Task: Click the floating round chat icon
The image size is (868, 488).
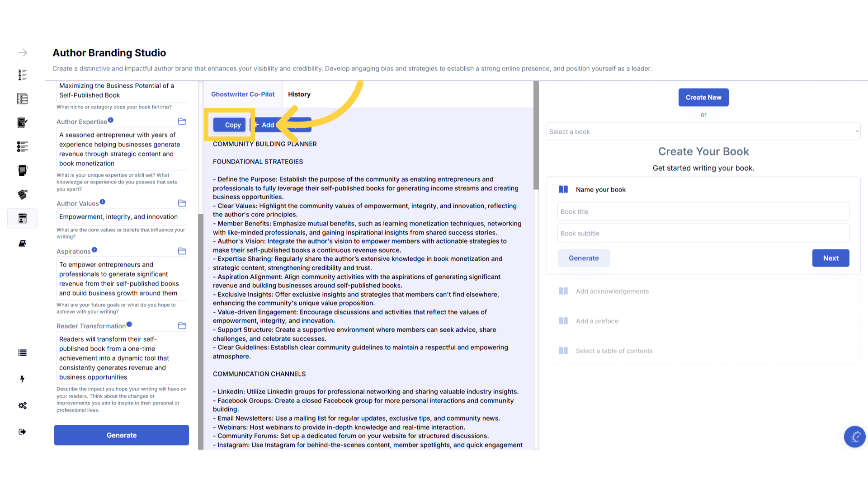Action: point(854,436)
